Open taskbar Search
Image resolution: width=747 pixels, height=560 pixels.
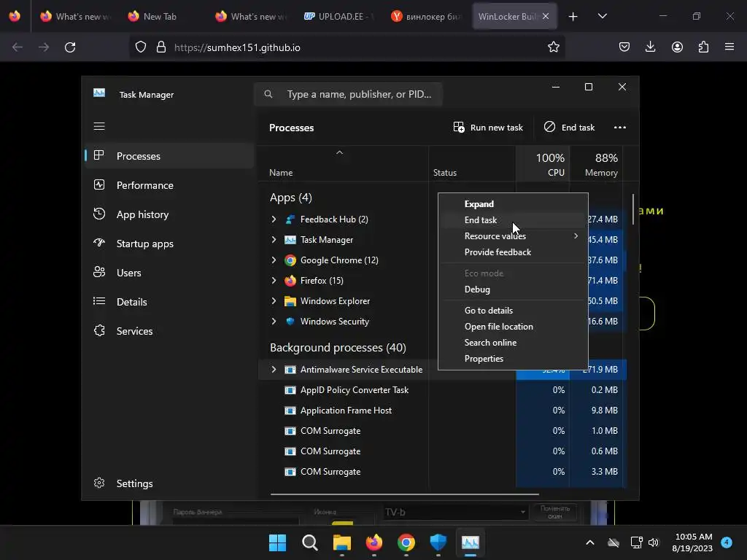(309, 542)
